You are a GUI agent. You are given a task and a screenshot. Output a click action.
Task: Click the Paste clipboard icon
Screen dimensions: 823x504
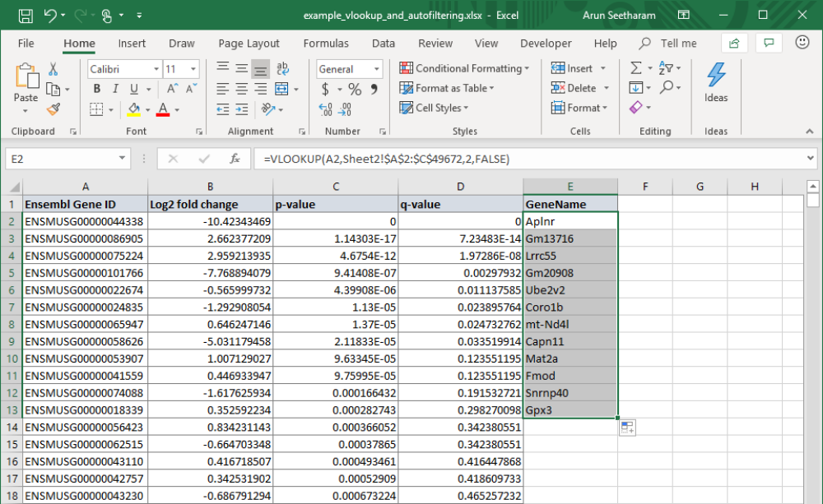click(26, 76)
